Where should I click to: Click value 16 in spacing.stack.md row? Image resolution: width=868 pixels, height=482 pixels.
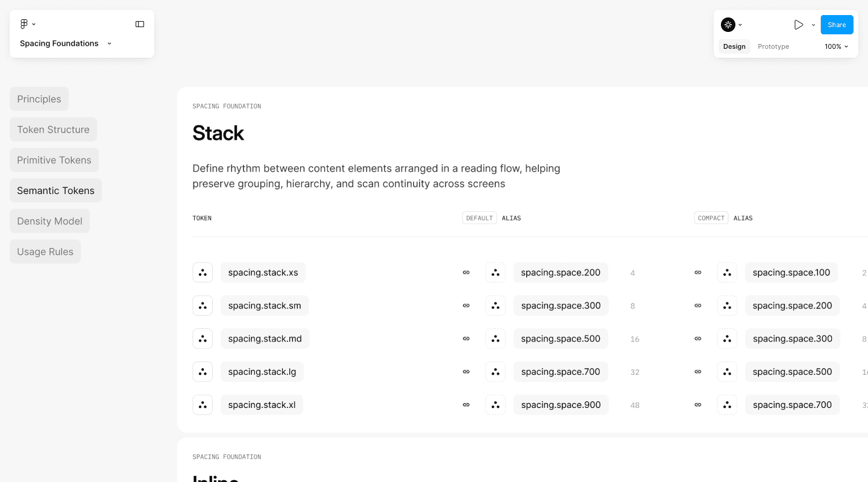tap(635, 339)
